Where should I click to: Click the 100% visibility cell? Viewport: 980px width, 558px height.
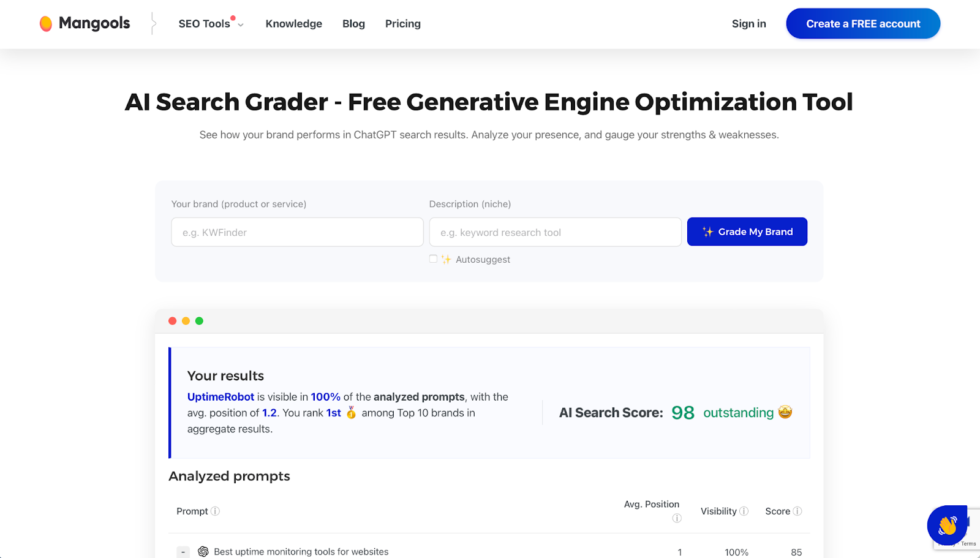(x=736, y=552)
